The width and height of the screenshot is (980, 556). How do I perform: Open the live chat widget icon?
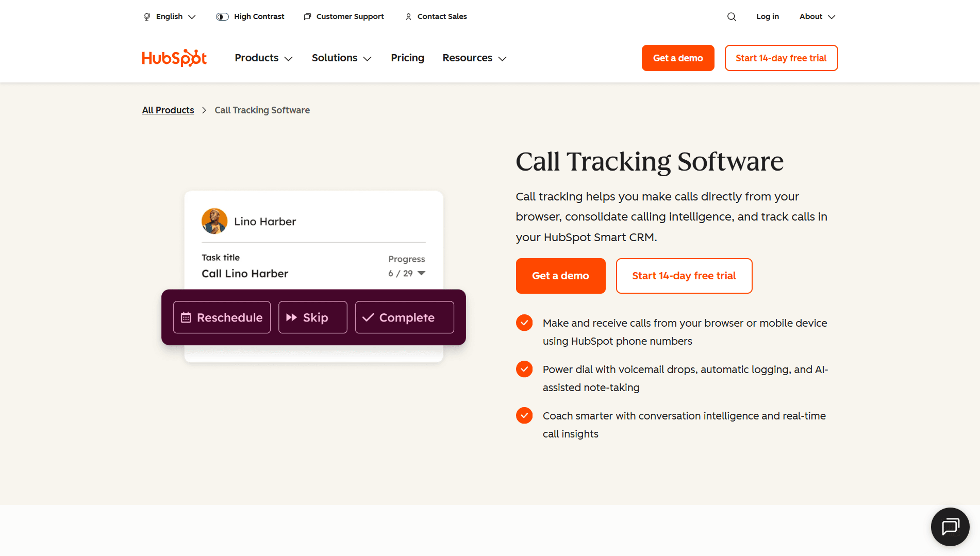coord(950,527)
